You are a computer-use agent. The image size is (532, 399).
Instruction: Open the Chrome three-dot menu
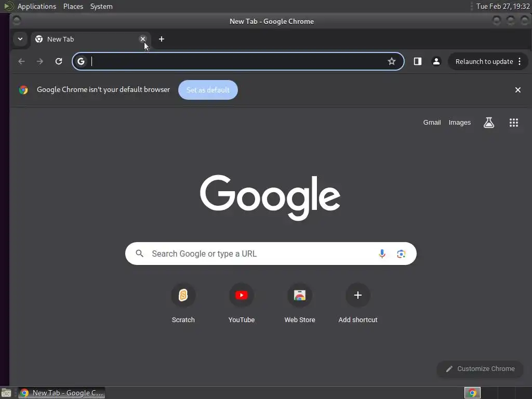point(520,61)
